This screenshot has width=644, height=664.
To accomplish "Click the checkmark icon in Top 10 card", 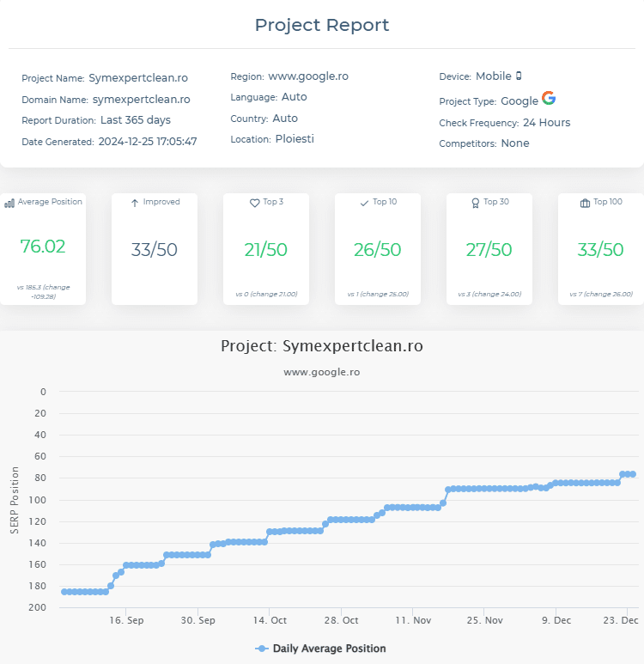I will 364,203.
